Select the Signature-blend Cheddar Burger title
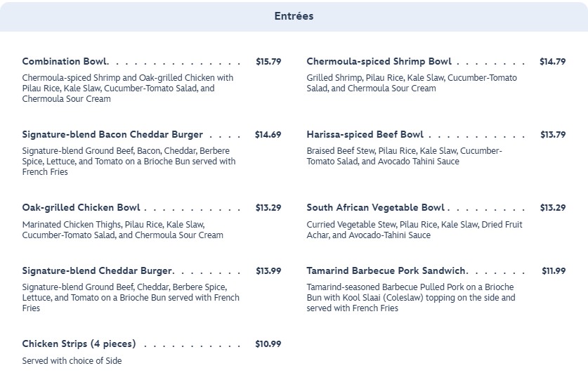 [97, 271]
